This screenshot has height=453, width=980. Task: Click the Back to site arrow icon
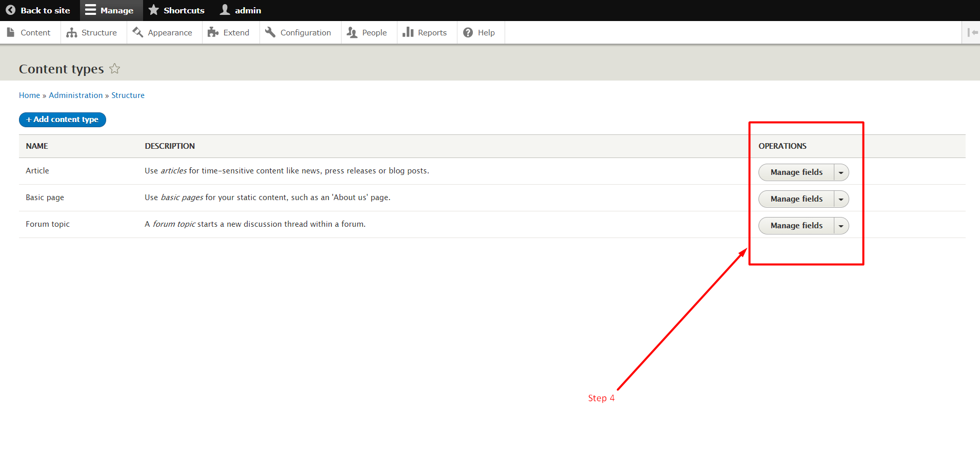tap(10, 10)
